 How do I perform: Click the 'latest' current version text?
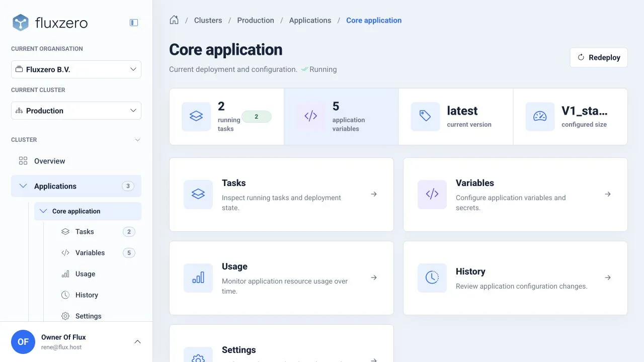[462, 111]
